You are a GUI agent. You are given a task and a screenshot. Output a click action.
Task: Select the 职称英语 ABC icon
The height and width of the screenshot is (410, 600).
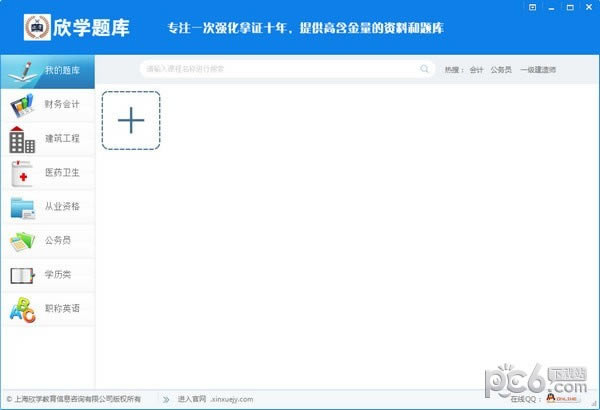(22, 310)
